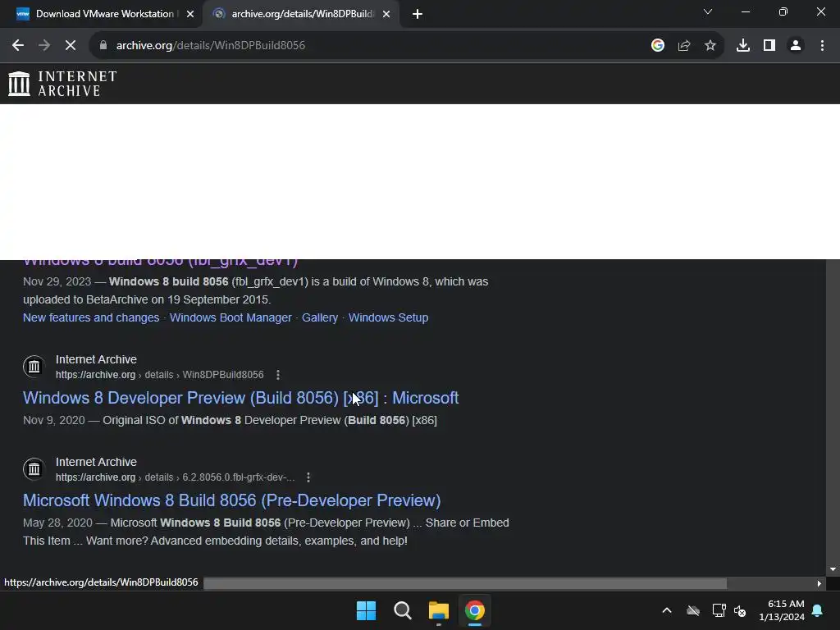Image resolution: width=840 pixels, height=630 pixels.
Task: Close the VMware Workstation tab
Action: (x=190, y=15)
